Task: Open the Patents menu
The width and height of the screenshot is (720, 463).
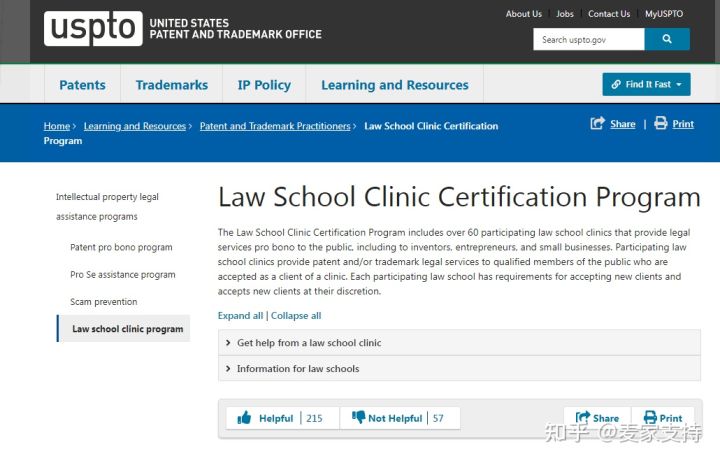Action: point(82,85)
